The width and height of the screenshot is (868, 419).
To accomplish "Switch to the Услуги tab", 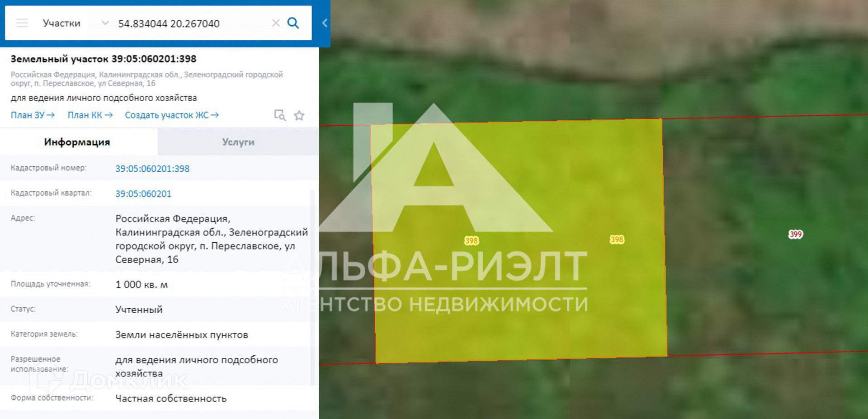I will [238, 142].
